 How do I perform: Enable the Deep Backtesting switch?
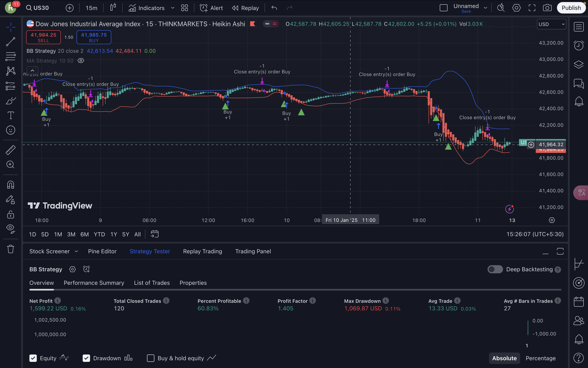point(495,269)
